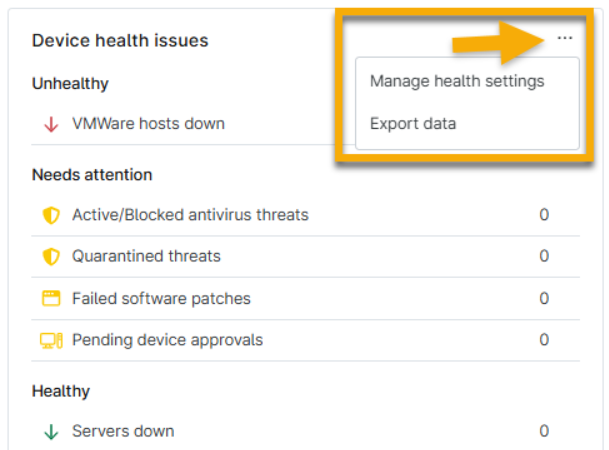The height and width of the screenshot is (450, 609).
Task: Select Manage health settings from the menu
Action: 457,81
